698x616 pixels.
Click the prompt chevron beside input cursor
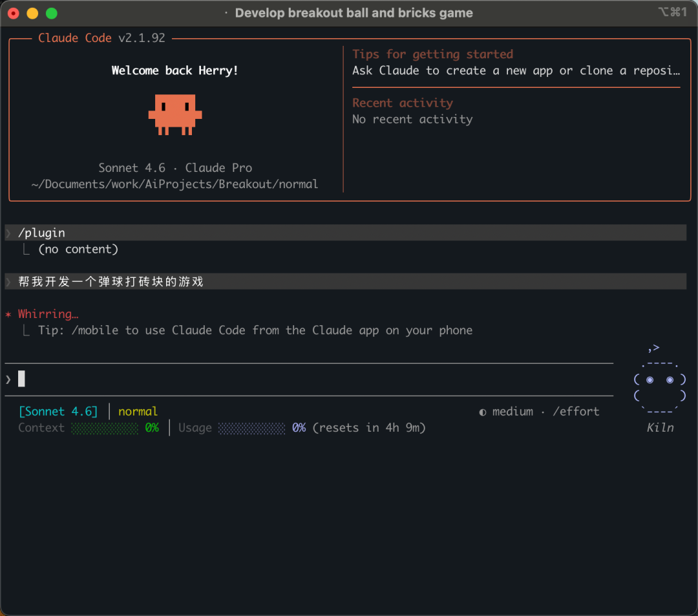tap(8, 379)
